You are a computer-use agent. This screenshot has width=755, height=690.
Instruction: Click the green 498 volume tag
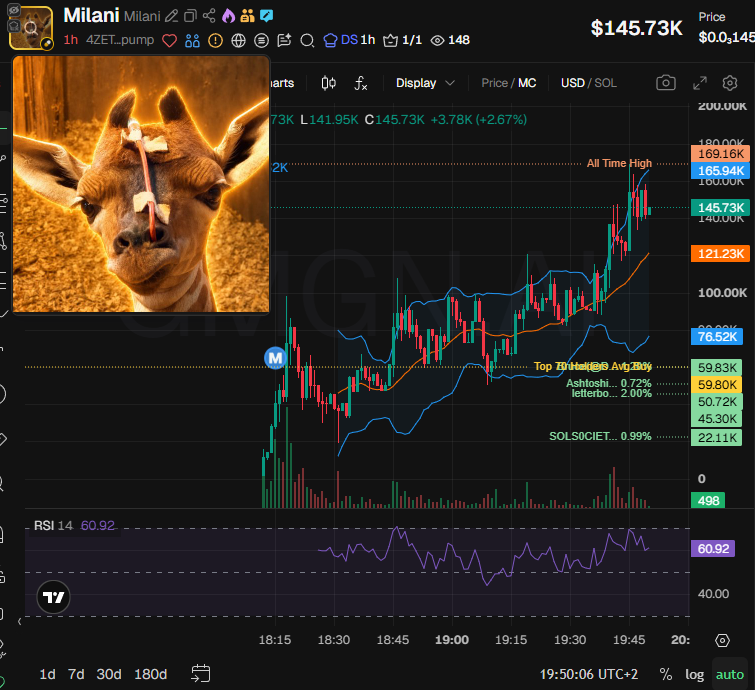(708, 500)
